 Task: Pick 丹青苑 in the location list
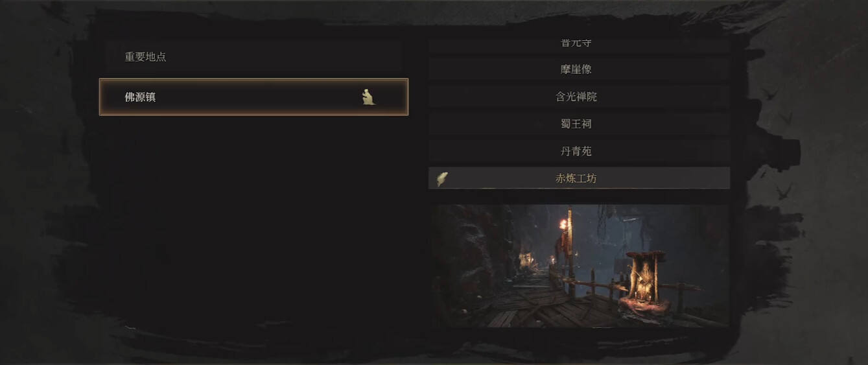point(579,151)
